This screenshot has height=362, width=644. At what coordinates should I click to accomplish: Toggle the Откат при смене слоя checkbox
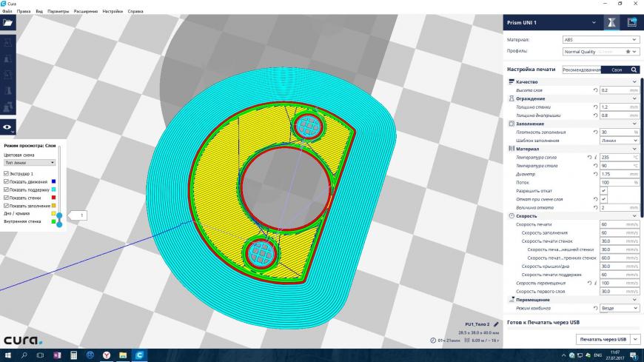pyautogui.click(x=603, y=199)
